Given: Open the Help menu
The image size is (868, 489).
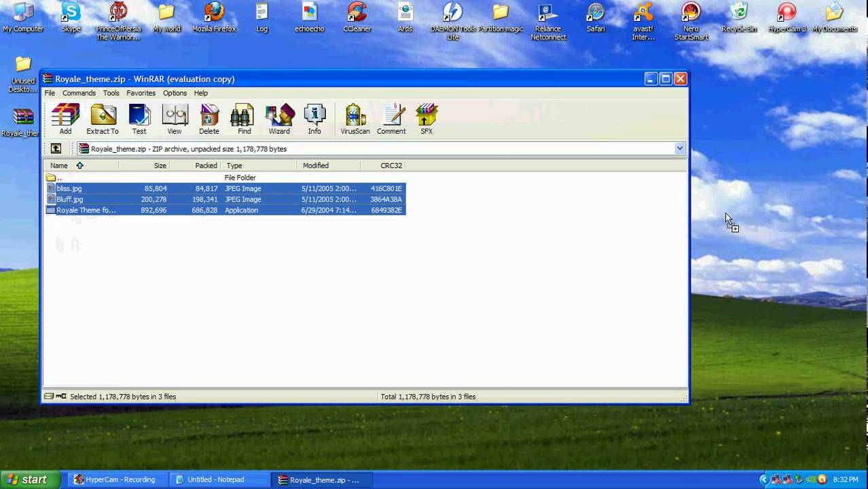Looking at the screenshot, I should pyautogui.click(x=201, y=93).
